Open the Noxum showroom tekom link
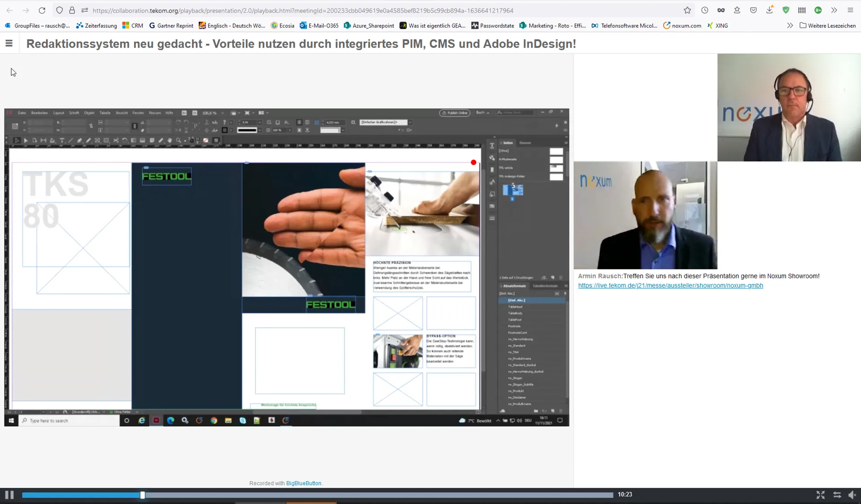Image resolution: width=861 pixels, height=504 pixels. pyautogui.click(x=670, y=286)
